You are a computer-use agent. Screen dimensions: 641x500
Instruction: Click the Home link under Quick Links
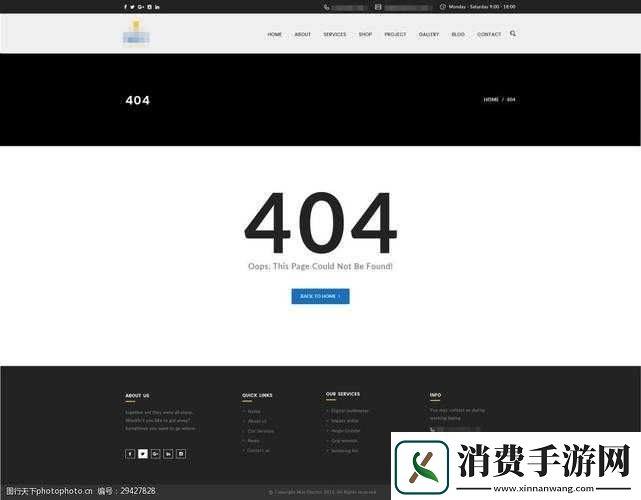click(x=254, y=411)
